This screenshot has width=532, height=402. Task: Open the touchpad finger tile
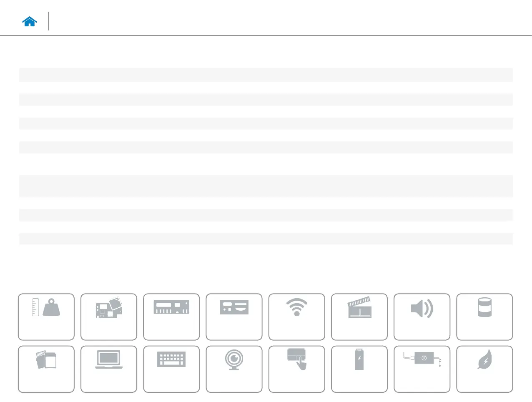pos(296,369)
